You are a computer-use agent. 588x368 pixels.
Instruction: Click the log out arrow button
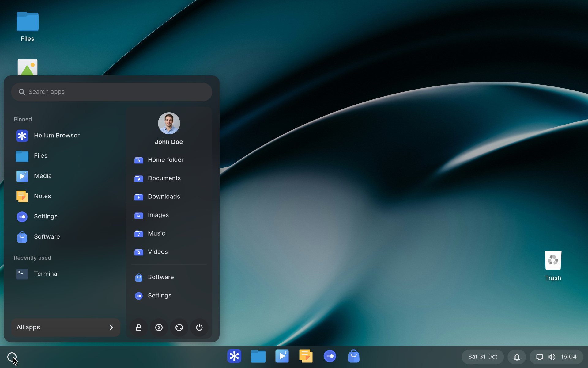point(159,328)
